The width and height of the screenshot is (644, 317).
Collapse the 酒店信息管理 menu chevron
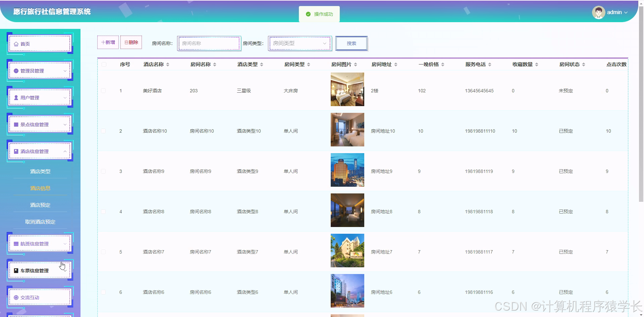click(x=65, y=151)
